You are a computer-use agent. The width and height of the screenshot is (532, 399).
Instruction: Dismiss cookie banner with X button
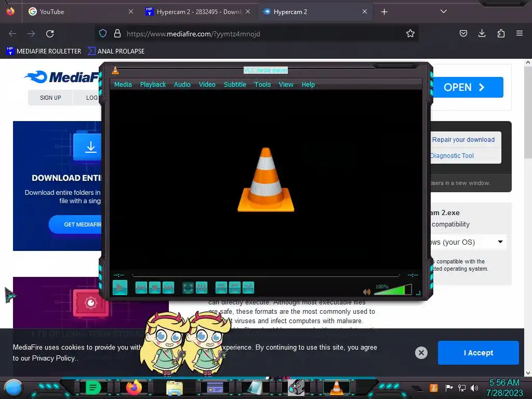(x=421, y=353)
